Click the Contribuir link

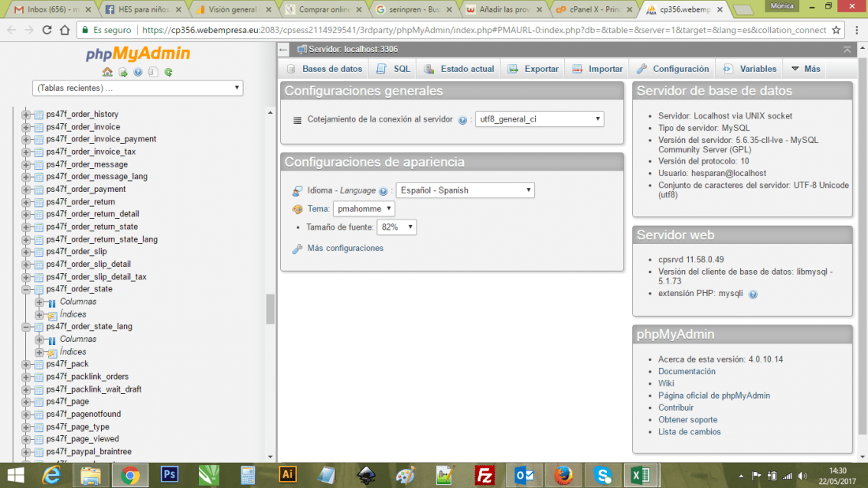[x=675, y=407]
